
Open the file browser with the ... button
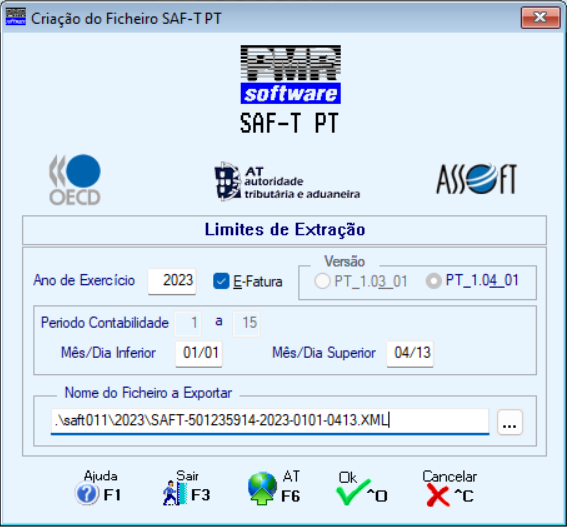(510, 422)
